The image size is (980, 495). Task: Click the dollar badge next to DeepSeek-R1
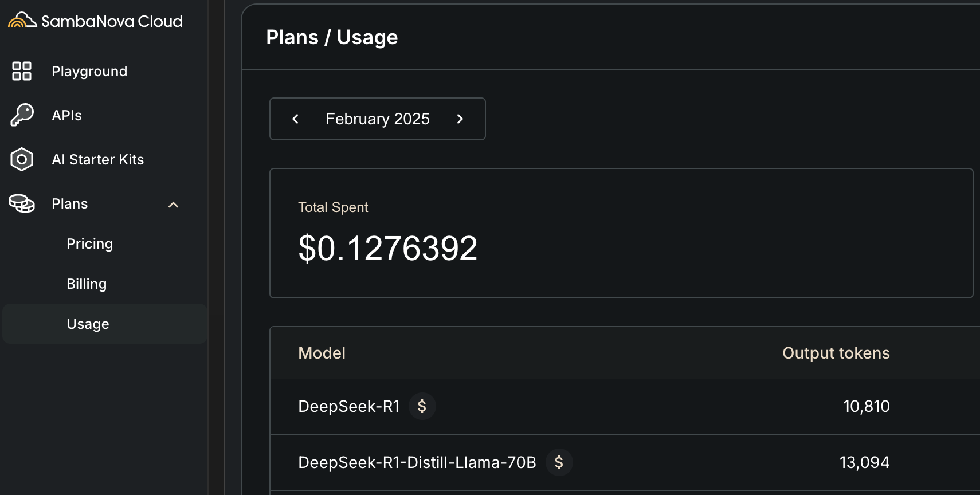(422, 406)
